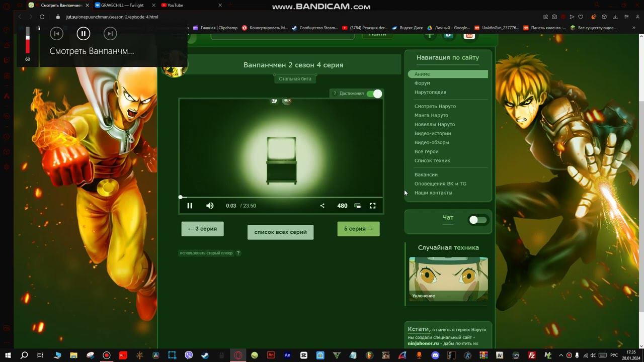Image resolution: width=644 pixels, height=362 pixels.
Task: Reload the page with the refresh icon
Action: coord(42,17)
